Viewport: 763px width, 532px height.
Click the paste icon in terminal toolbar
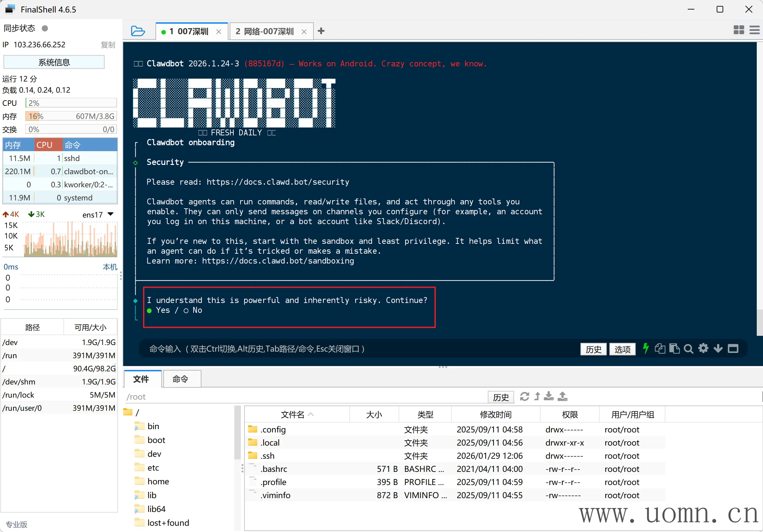674,349
